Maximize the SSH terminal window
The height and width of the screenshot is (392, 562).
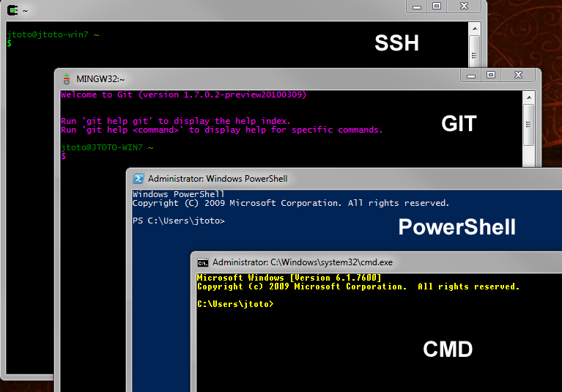[x=437, y=7]
